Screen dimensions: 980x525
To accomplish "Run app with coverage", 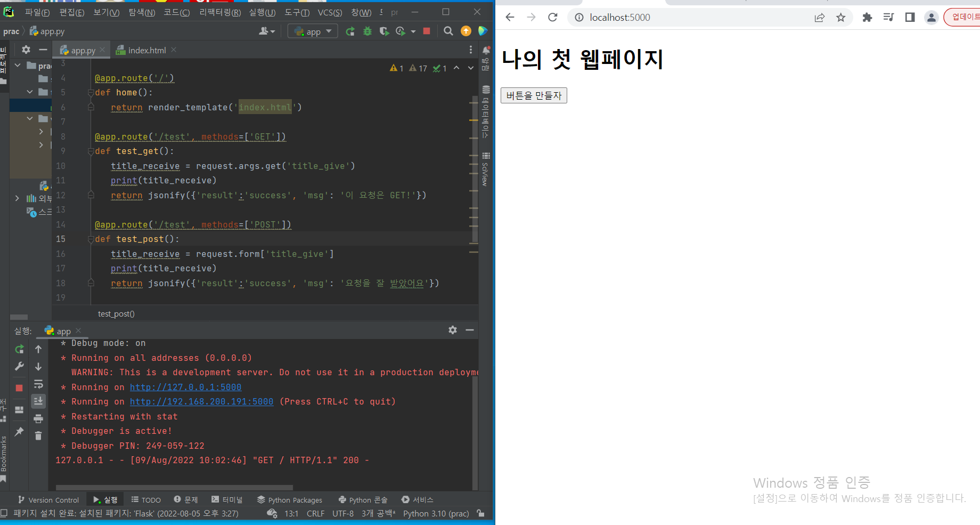I will point(384,31).
